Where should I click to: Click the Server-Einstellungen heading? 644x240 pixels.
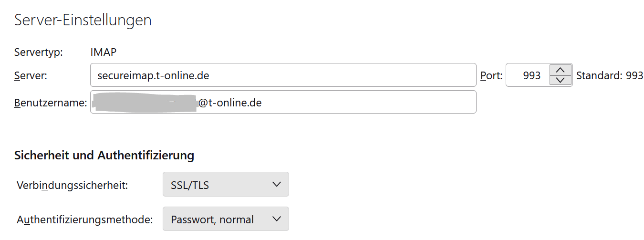tap(83, 20)
